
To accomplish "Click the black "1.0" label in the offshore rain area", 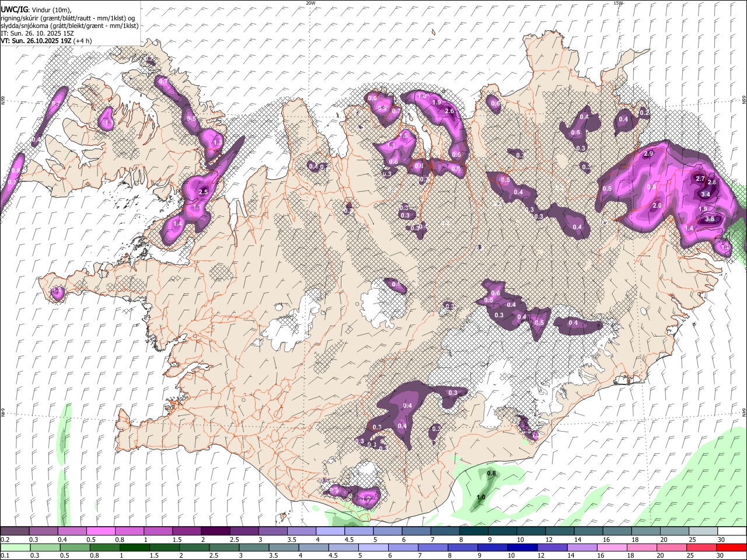I will click(x=481, y=498).
